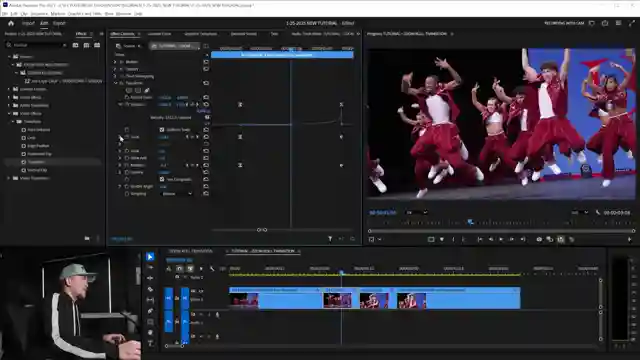The width and height of the screenshot is (640, 360).
Task: Open playback resolution dropdown in Program monitor
Action: pyautogui.click(x=580, y=212)
